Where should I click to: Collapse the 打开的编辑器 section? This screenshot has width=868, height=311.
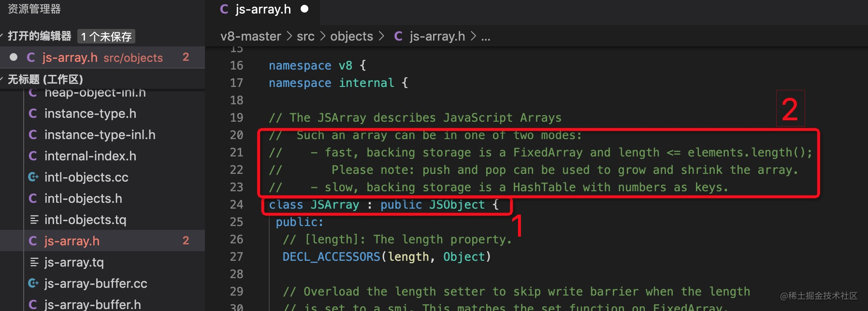40,36
